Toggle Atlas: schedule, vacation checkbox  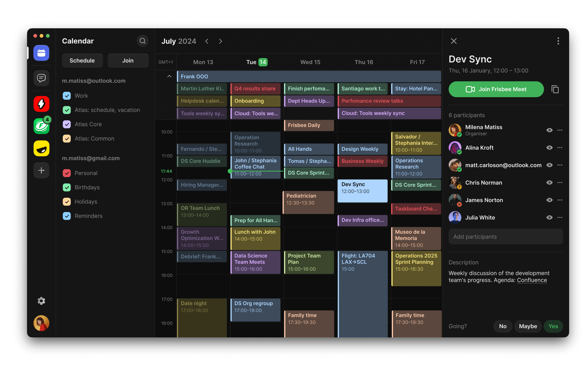coord(67,110)
